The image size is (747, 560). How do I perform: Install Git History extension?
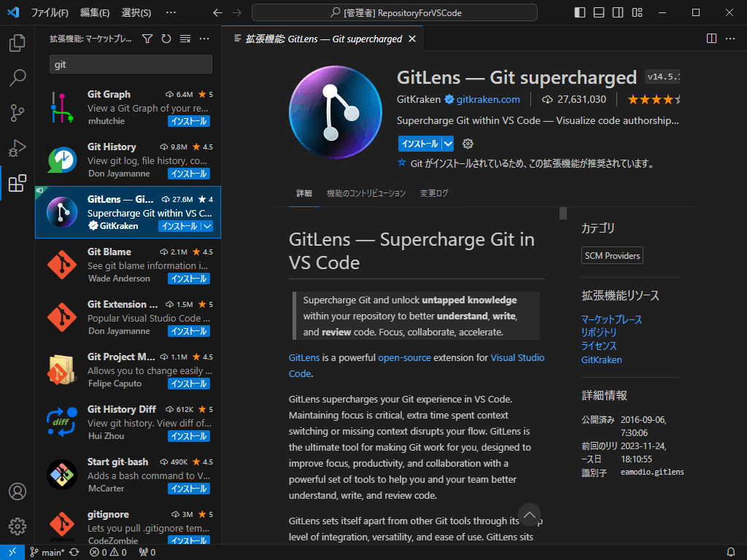tap(189, 174)
